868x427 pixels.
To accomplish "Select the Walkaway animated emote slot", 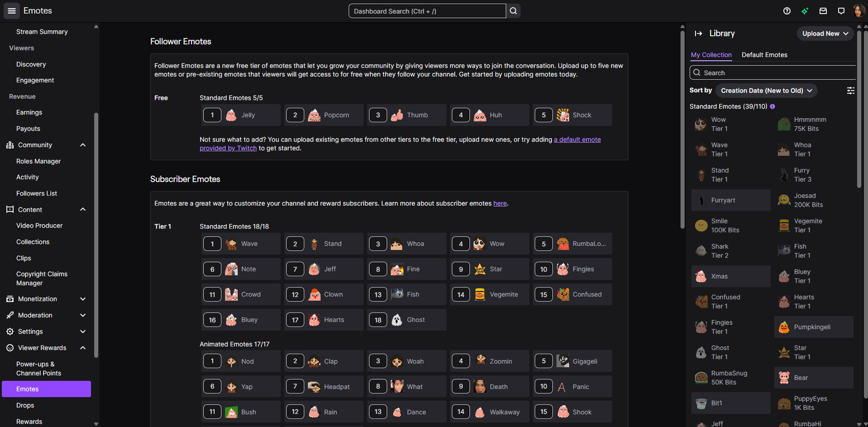I will (x=490, y=412).
